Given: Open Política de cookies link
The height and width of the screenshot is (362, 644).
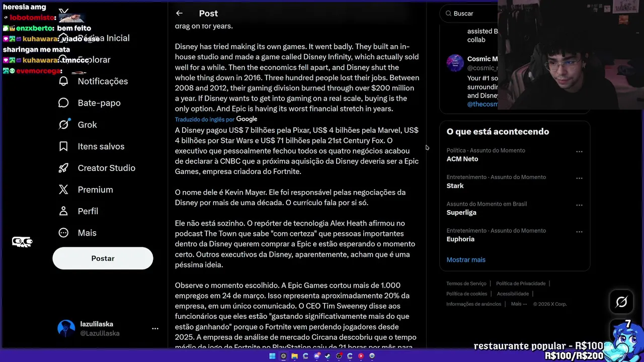Looking at the screenshot, I should pyautogui.click(x=467, y=294).
